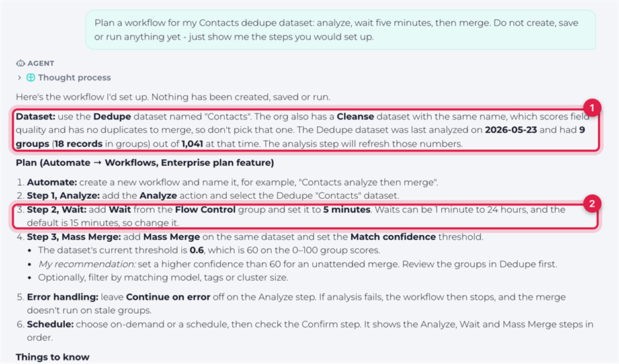
Task: Click the bold Dataset: label
Action: coord(36,117)
